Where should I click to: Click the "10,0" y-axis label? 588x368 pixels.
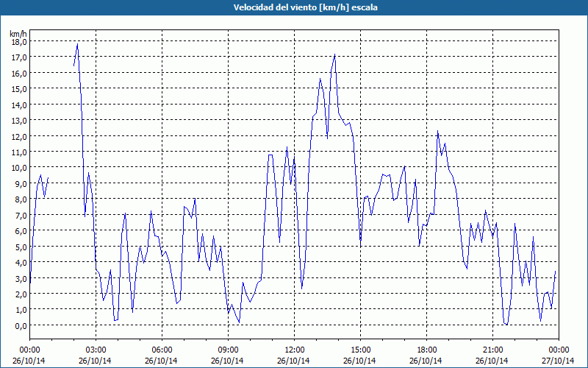pos(19,168)
